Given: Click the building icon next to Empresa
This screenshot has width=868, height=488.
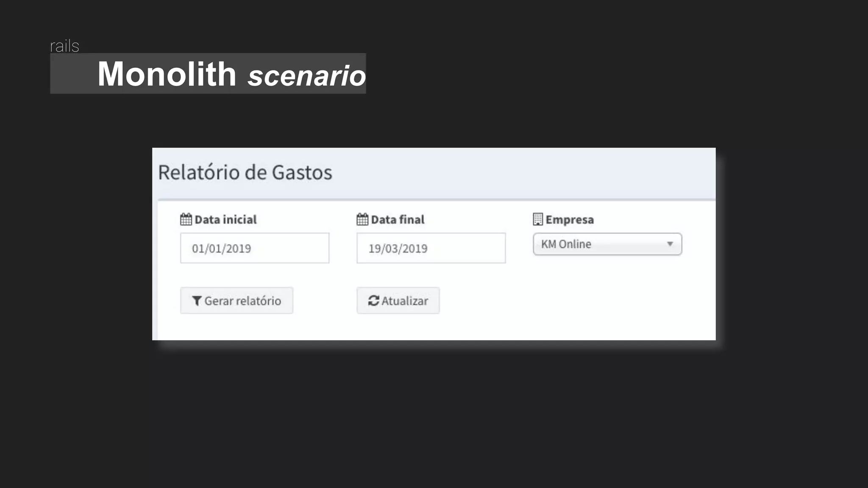Looking at the screenshot, I should pos(537,219).
